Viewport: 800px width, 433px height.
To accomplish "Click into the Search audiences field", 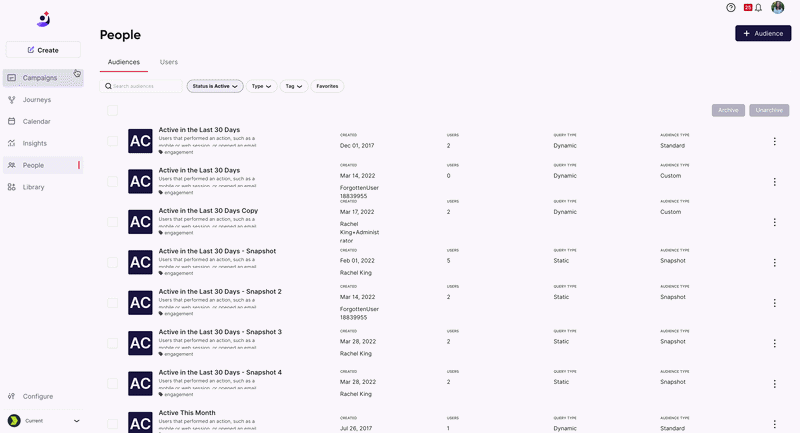I will pos(141,86).
